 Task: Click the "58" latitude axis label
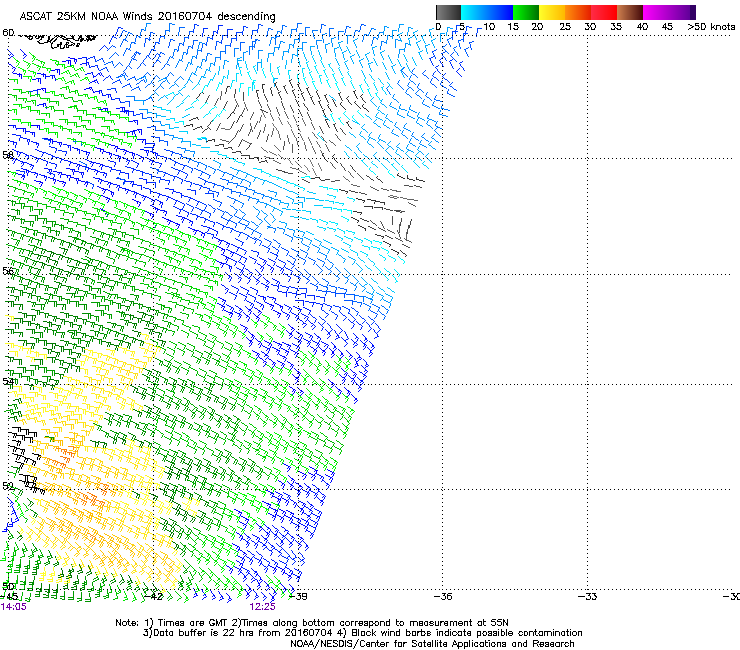(8, 155)
